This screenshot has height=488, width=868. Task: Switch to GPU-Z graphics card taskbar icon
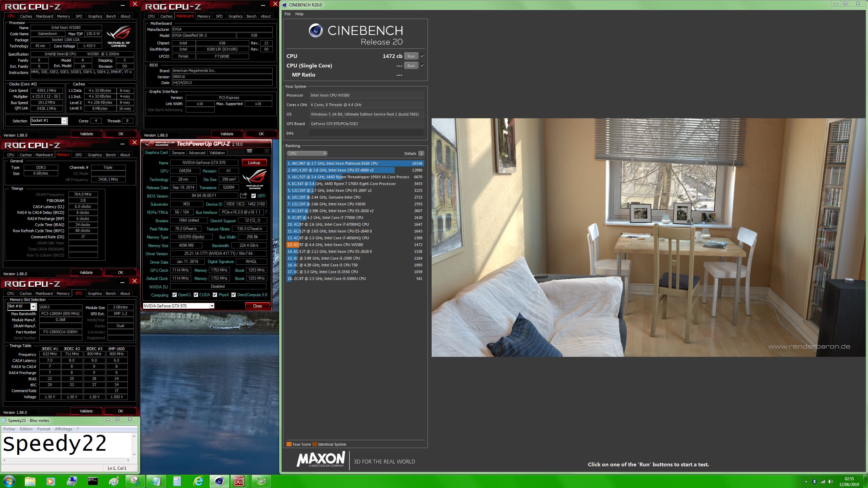261,481
